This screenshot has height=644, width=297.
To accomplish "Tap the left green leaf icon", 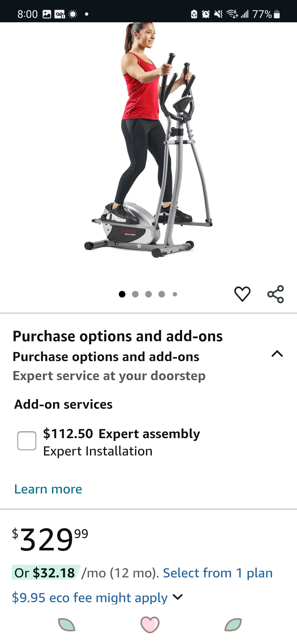I will coord(67,624).
